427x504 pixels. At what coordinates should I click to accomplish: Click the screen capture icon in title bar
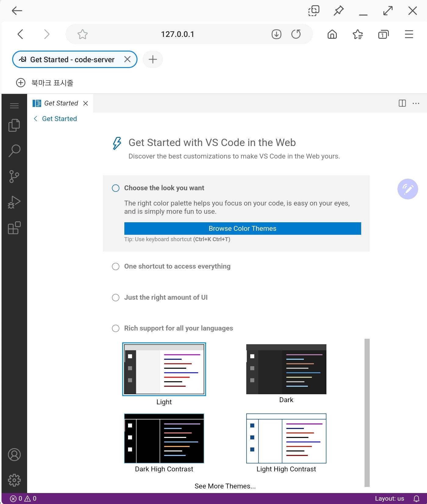314,11
